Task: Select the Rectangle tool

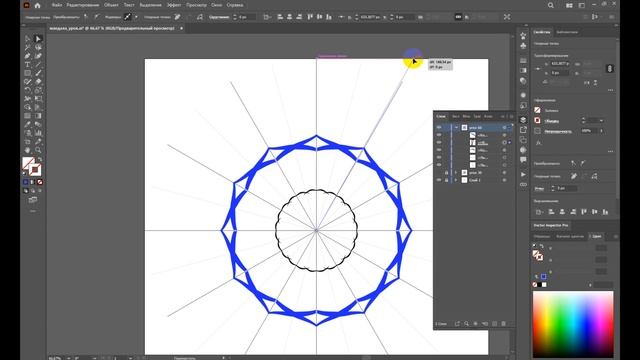Action: point(27,73)
